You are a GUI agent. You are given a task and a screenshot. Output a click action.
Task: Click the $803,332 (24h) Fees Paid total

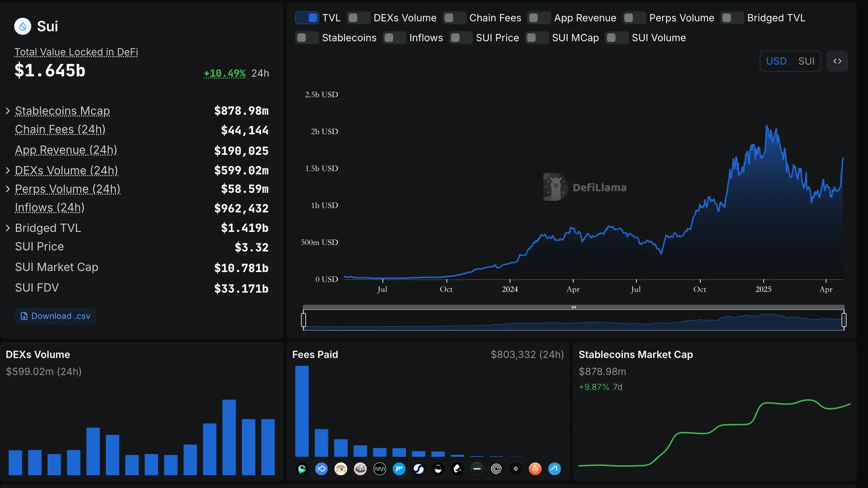point(527,354)
